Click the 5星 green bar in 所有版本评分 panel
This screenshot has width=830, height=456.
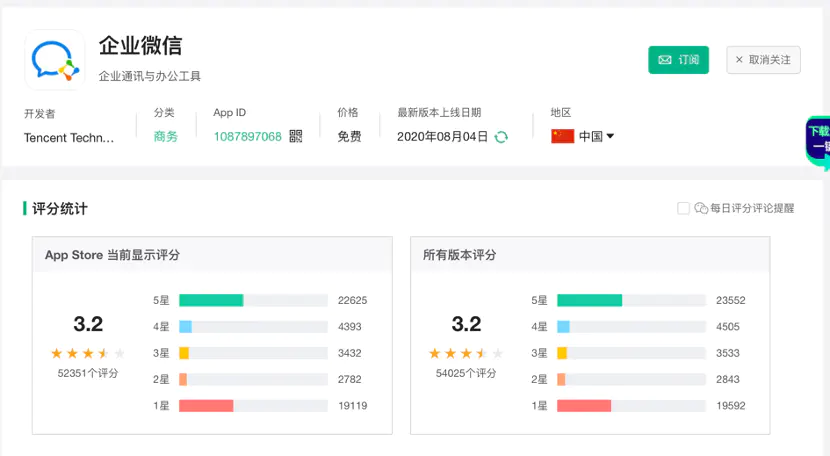[590, 300]
